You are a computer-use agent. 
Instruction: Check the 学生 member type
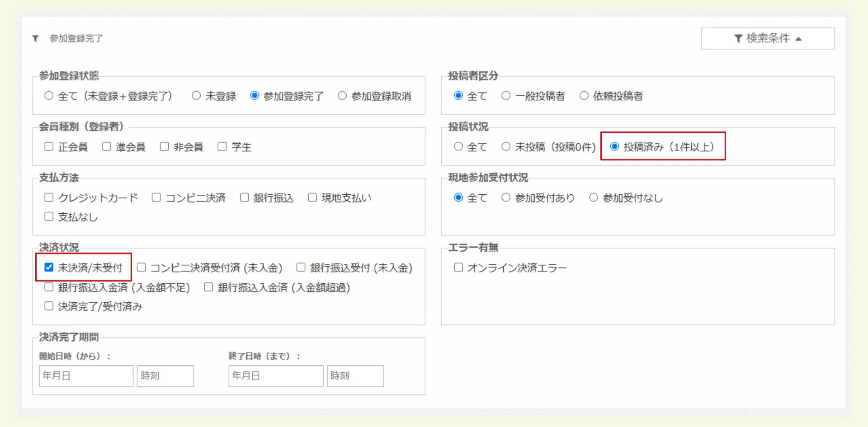point(222,145)
